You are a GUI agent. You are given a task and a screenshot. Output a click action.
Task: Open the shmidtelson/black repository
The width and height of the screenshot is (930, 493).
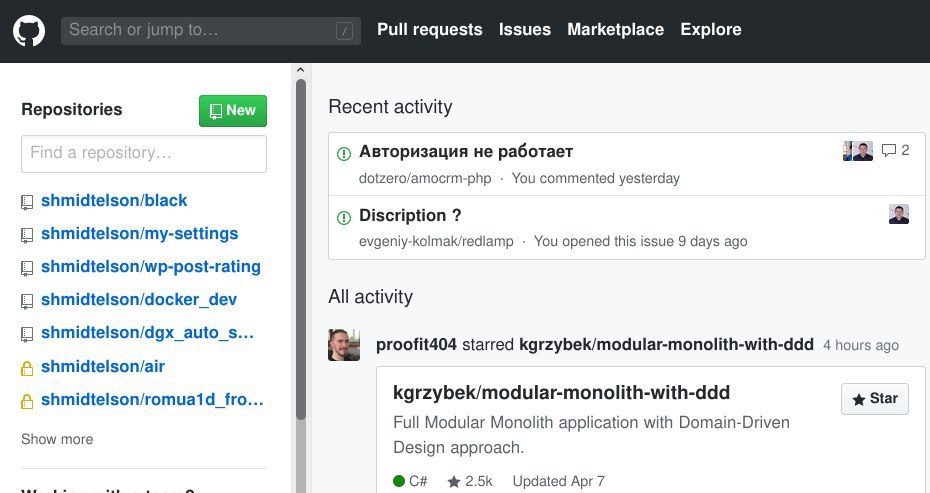[114, 201]
